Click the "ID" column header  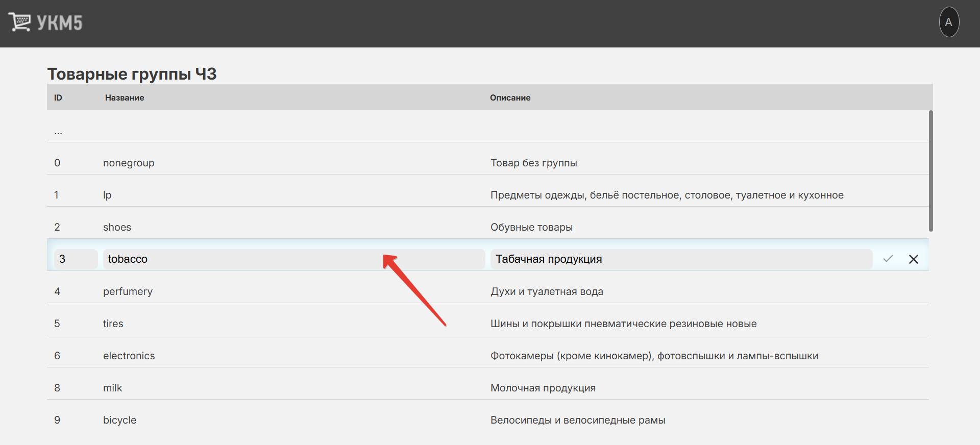(x=58, y=97)
